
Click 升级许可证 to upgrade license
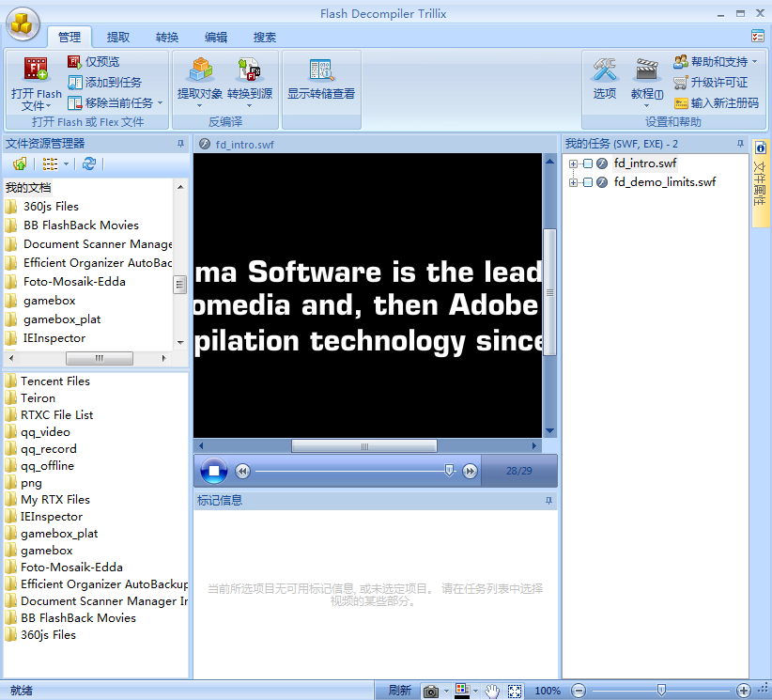(x=720, y=81)
